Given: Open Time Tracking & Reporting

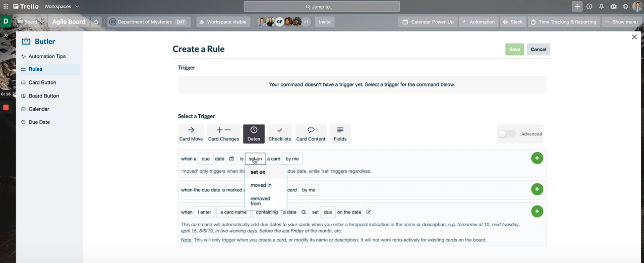Looking at the screenshot, I should tap(564, 22).
